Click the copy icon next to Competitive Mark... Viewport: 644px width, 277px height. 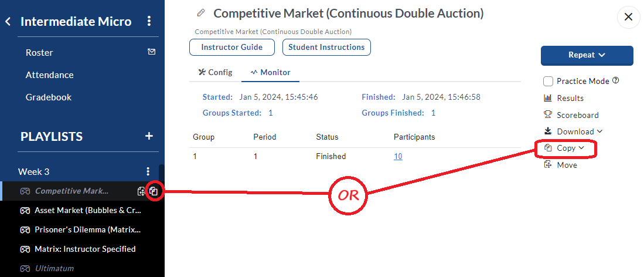154,191
